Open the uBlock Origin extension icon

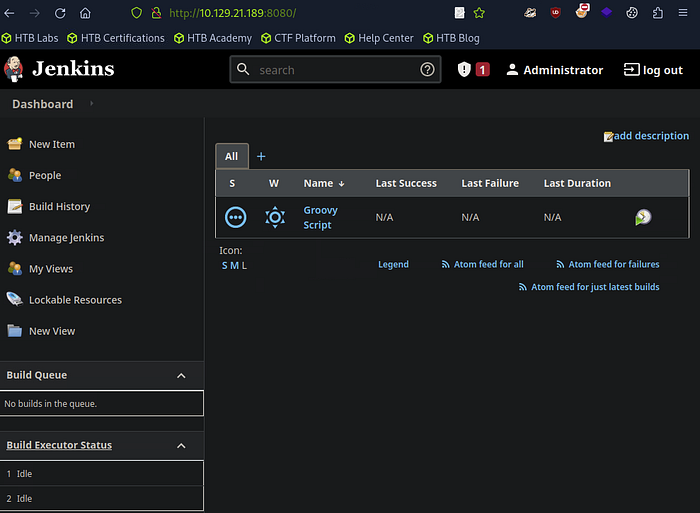[555, 13]
